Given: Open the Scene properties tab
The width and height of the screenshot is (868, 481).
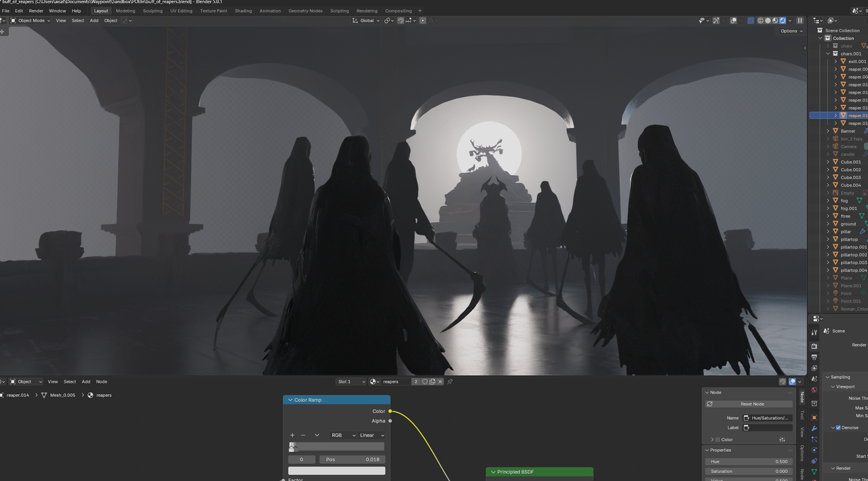Looking at the screenshot, I should click(x=814, y=379).
